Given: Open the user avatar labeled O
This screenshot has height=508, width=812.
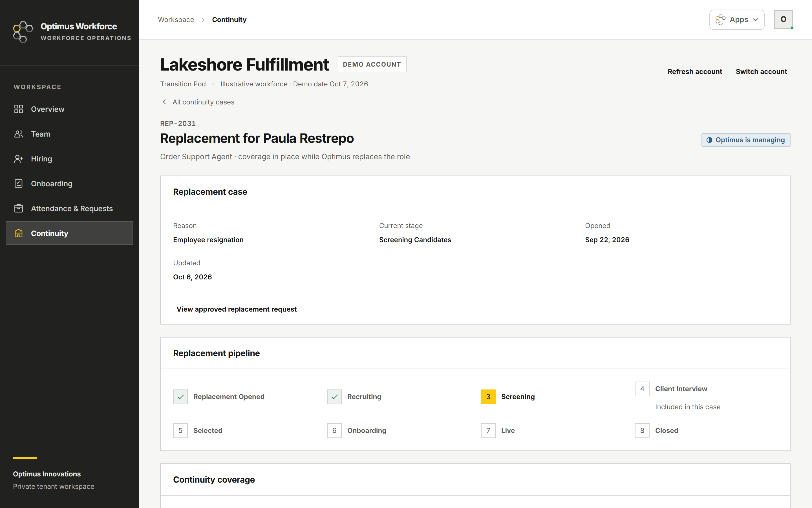Looking at the screenshot, I should click(783, 19).
